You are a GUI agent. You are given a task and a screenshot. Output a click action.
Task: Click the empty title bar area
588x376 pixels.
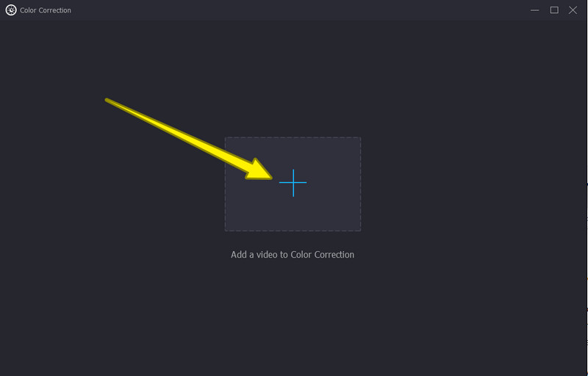[x=300, y=10]
